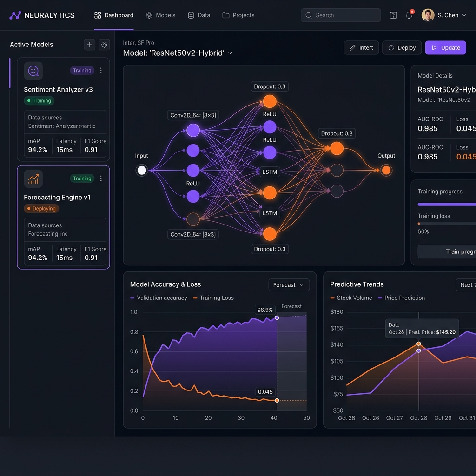Screen dimensions: 476x476
Task: Click the Deploy button
Action: tap(402, 48)
